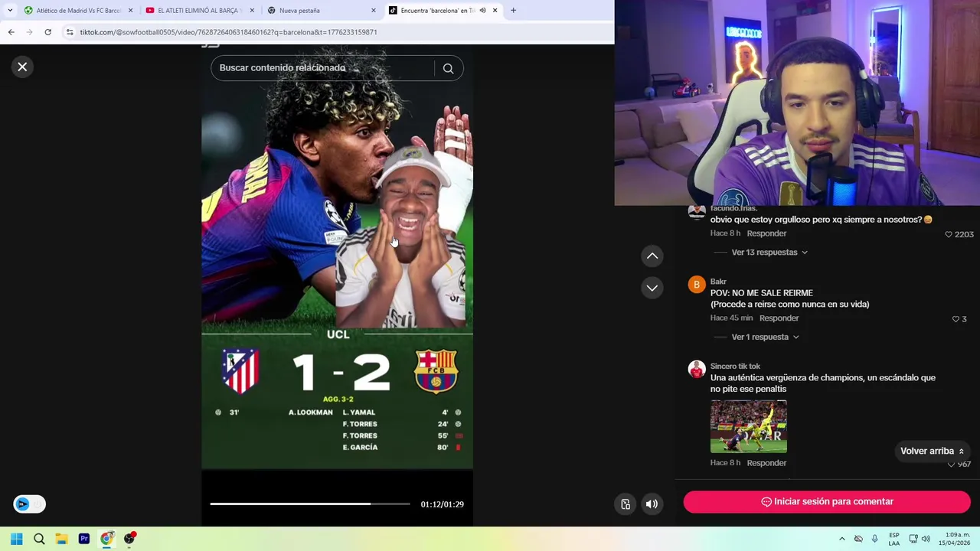Close the "Atlético de Madrid Vs FC Barcelona" tab

[130, 11]
